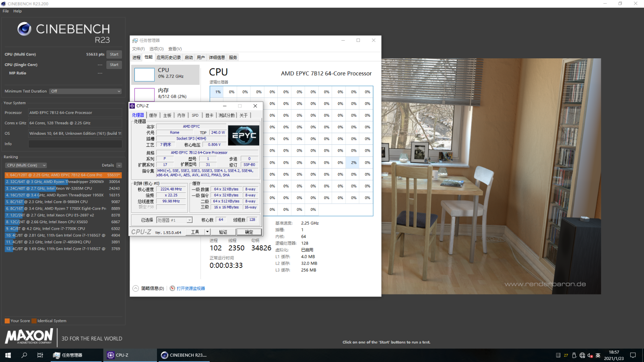Switch to CPU-Z SPD tab
644x362 pixels.
click(x=195, y=115)
